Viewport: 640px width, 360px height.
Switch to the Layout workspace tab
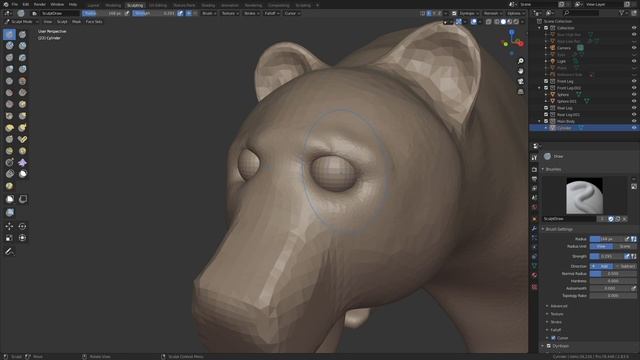pyautogui.click(x=93, y=5)
